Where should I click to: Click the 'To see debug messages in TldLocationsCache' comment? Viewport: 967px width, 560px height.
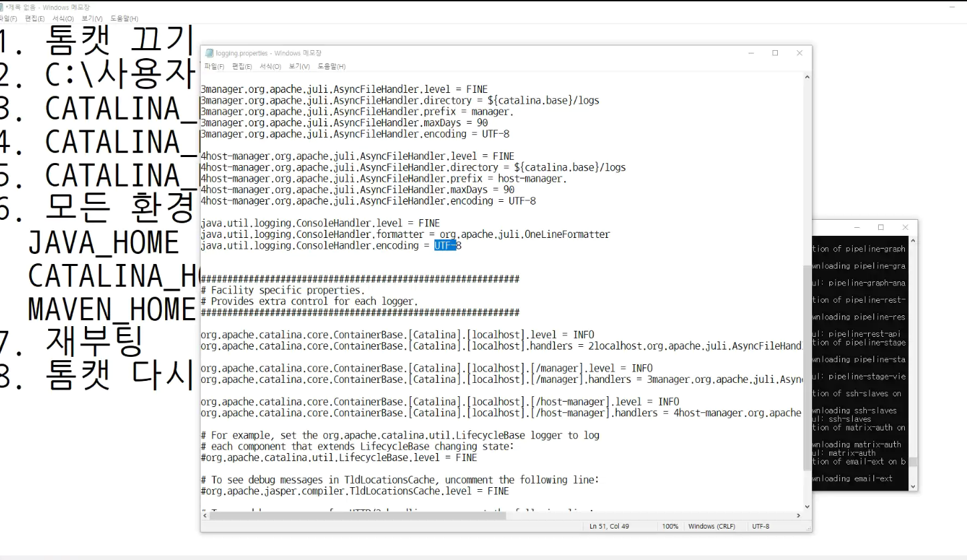click(400, 480)
